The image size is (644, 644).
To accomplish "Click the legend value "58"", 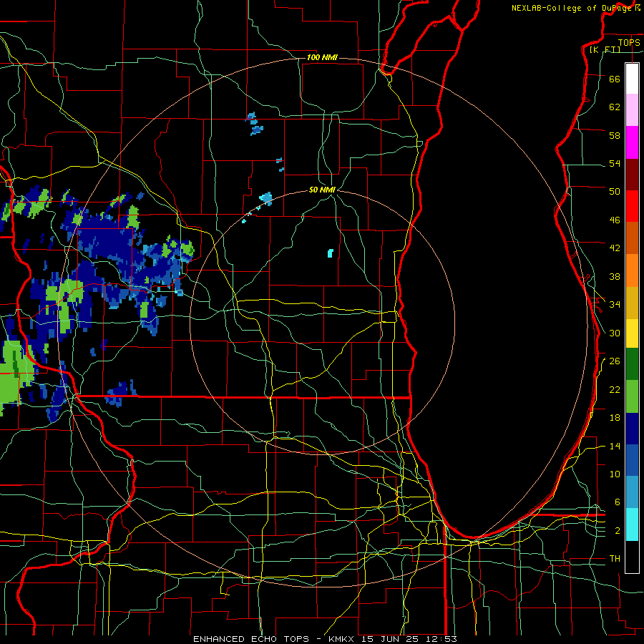I will click(x=615, y=135).
